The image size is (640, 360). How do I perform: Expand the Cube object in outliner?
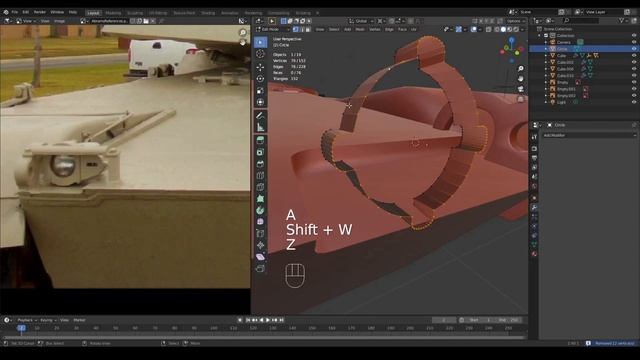[x=546, y=56]
